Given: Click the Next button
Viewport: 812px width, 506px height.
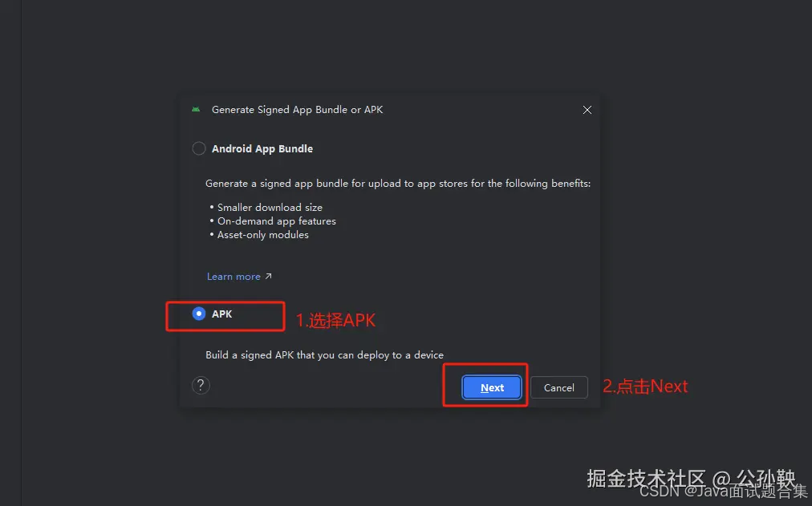Looking at the screenshot, I should tap(491, 387).
